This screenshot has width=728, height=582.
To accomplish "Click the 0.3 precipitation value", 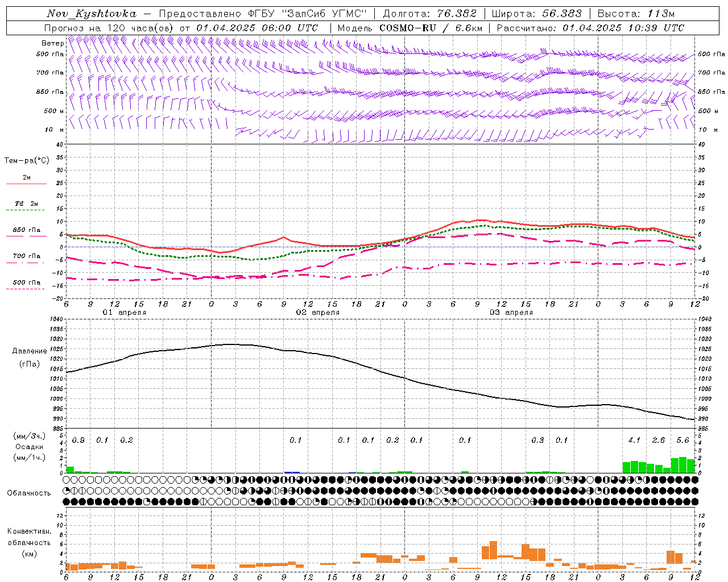I will pos(537,440).
